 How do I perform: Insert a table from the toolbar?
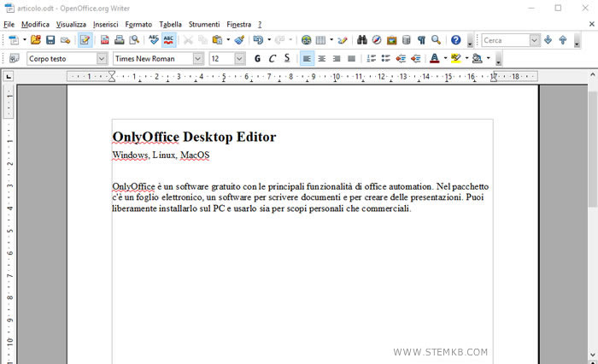(320, 40)
